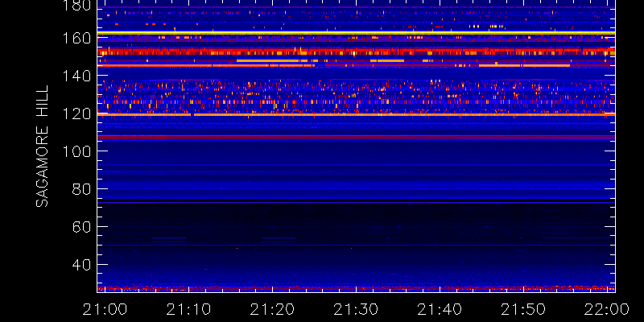Image resolution: width=644 pixels, height=322 pixels.
Task: Click the 21:30 time axis label
Action: pos(356,309)
